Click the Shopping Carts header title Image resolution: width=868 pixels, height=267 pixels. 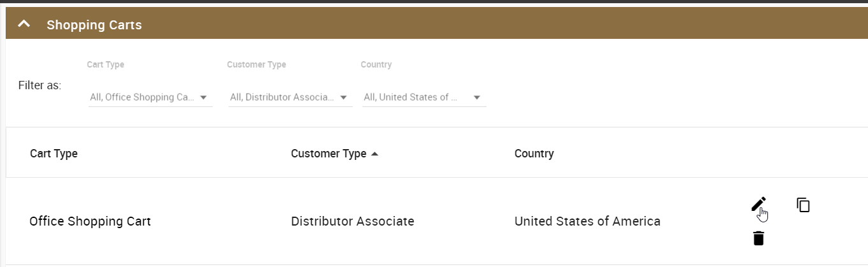coord(94,25)
